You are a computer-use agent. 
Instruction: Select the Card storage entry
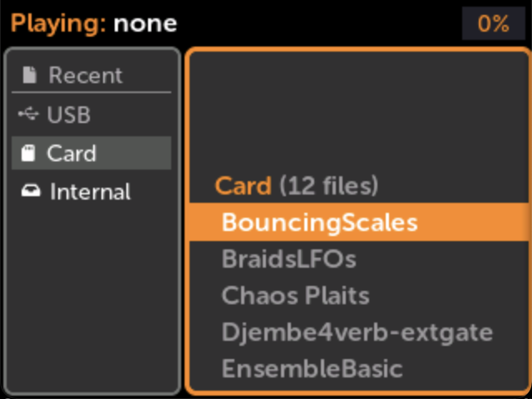point(71,153)
